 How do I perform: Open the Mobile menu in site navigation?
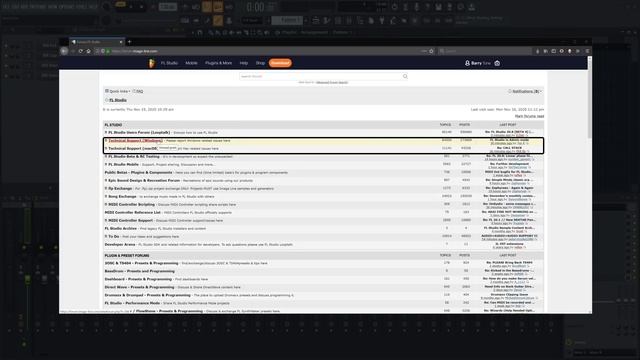click(191, 63)
